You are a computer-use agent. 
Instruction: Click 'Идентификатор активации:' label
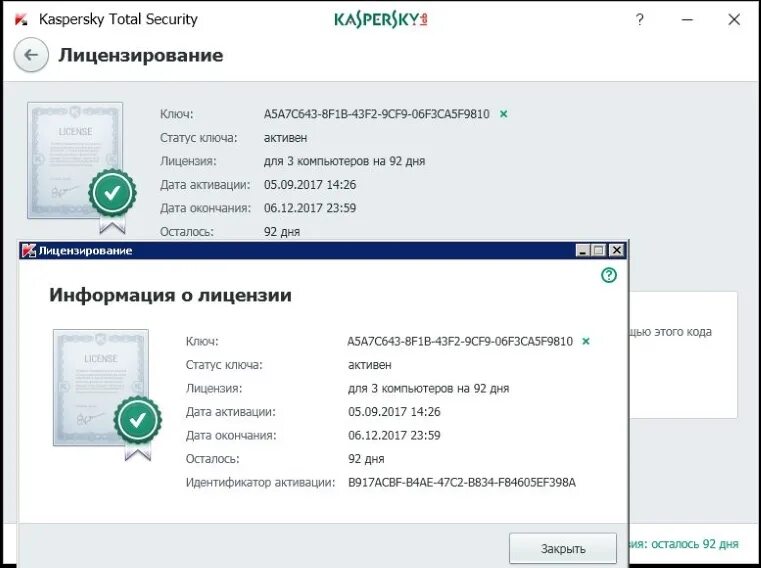point(260,483)
